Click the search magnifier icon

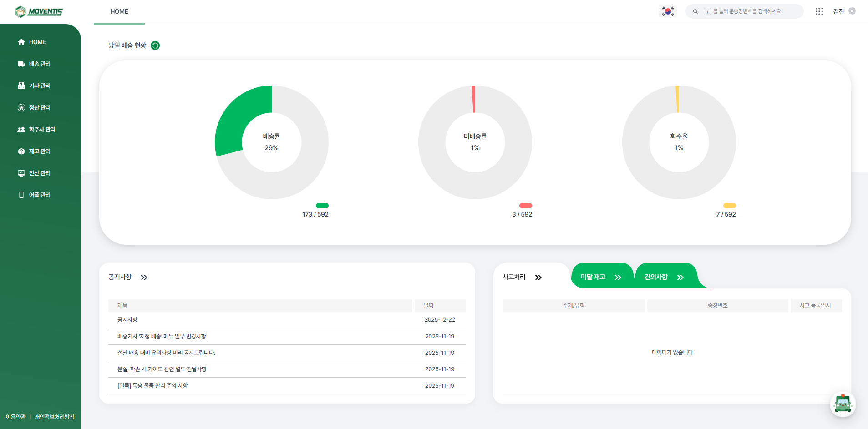coord(695,11)
